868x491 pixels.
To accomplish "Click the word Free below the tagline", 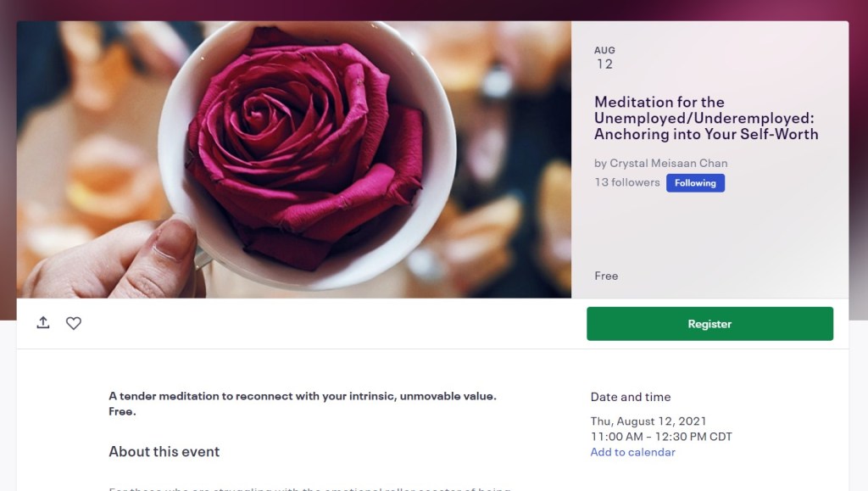I will click(x=122, y=412).
